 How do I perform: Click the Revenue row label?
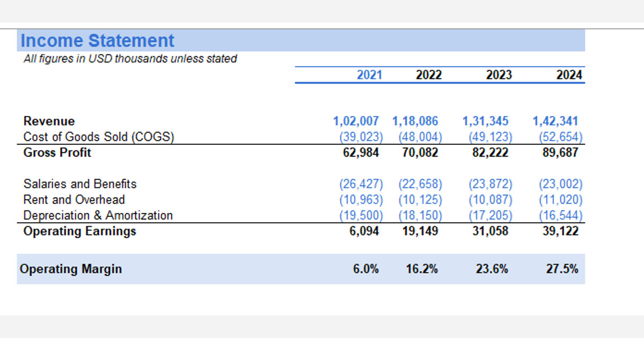pos(49,121)
